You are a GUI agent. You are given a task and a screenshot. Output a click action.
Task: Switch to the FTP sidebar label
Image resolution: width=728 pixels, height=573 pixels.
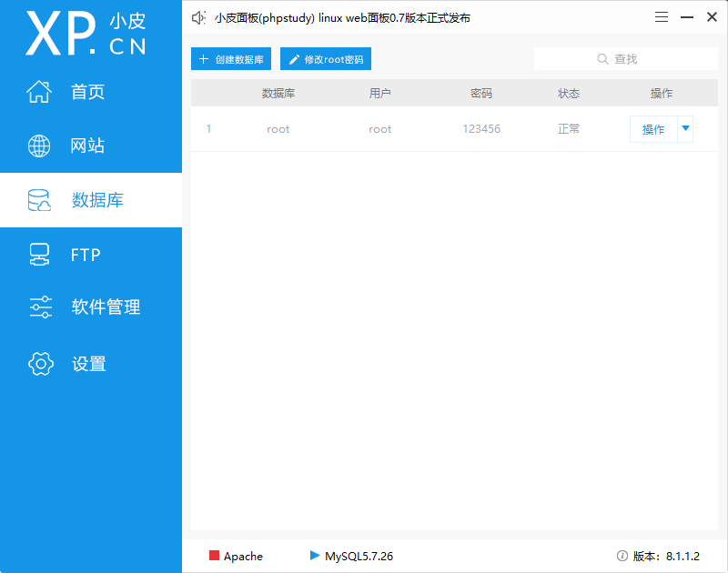(86, 255)
